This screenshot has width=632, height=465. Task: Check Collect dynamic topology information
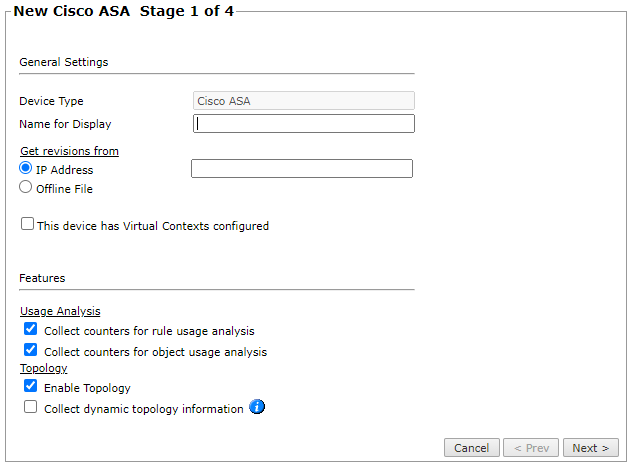point(31,408)
